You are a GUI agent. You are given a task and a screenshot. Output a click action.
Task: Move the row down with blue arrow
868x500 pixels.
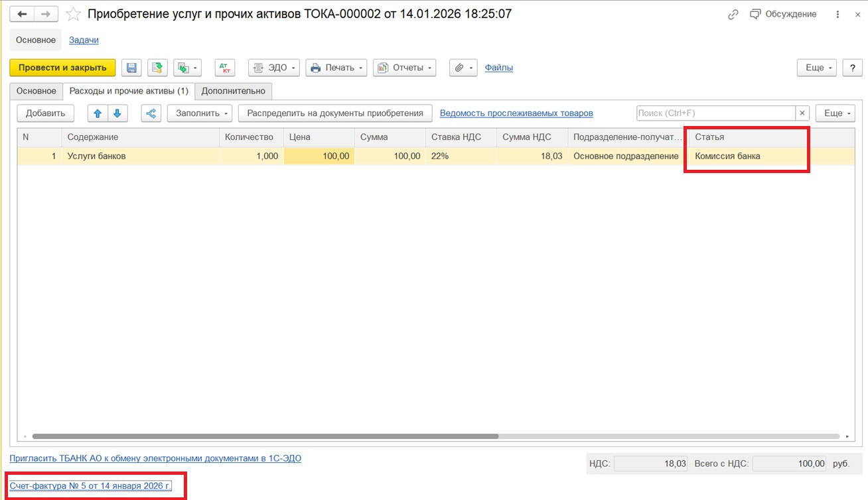coord(117,113)
